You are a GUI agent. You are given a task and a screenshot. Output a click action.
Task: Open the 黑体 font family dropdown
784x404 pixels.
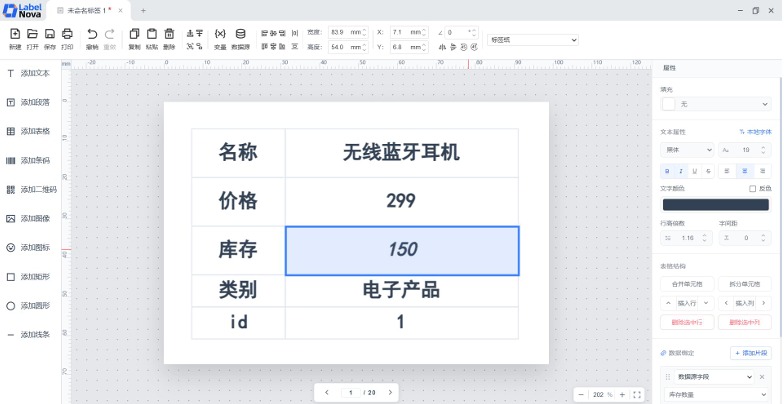click(687, 149)
